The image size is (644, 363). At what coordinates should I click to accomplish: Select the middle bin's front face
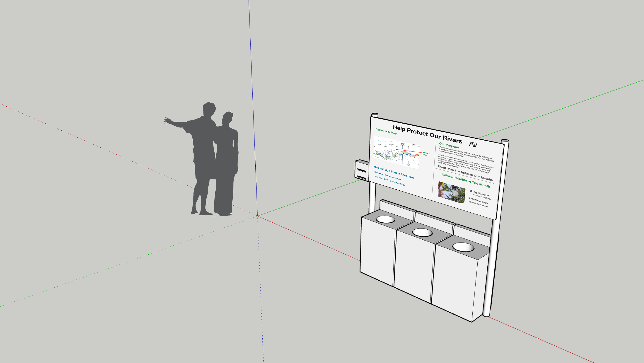[x=414, y=267]
